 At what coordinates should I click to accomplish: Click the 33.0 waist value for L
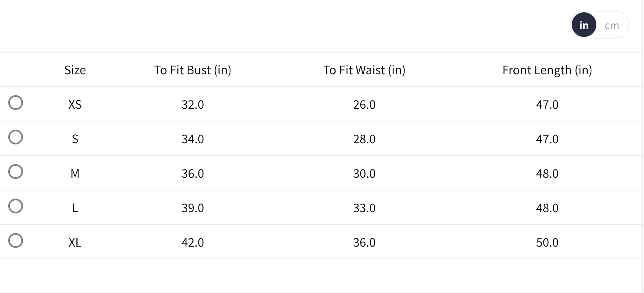(364, 208)
